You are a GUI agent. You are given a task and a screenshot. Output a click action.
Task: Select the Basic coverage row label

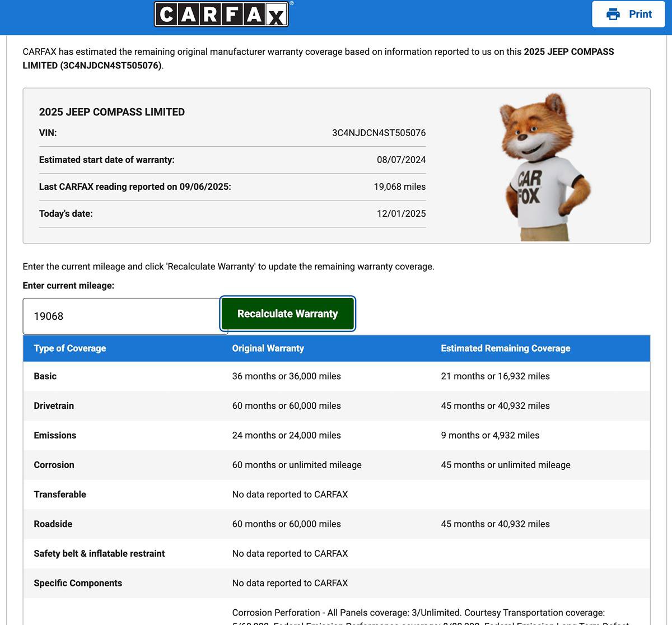pos(45,376)
